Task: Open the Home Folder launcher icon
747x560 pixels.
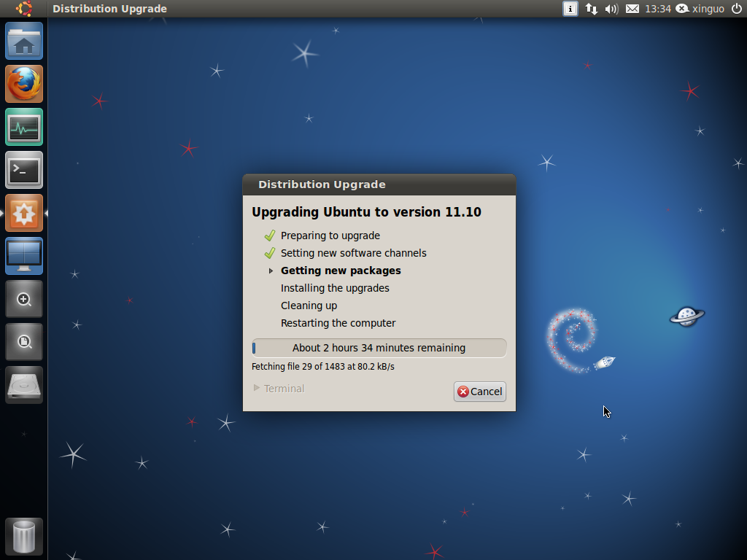Action: click(x=24, y=41)
